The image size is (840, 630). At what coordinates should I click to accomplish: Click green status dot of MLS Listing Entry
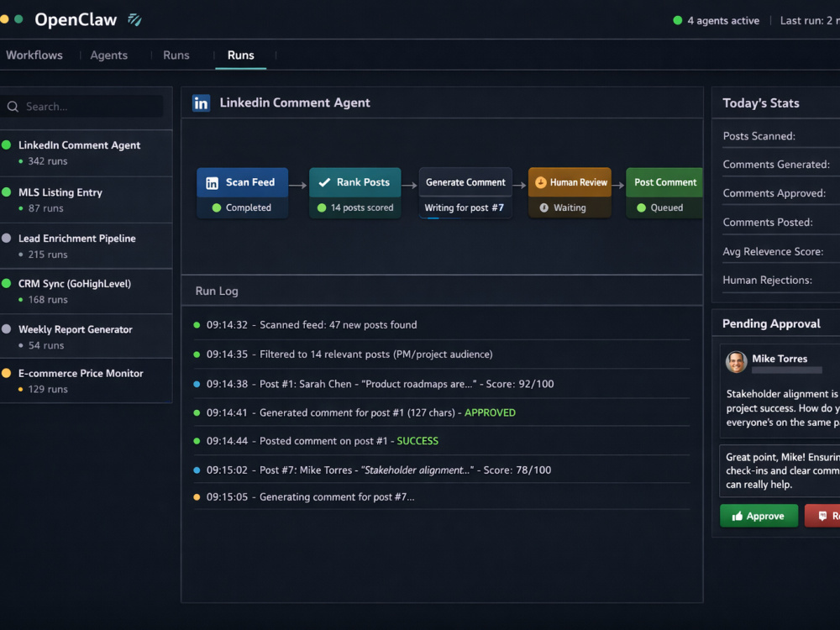pos(7,192)
